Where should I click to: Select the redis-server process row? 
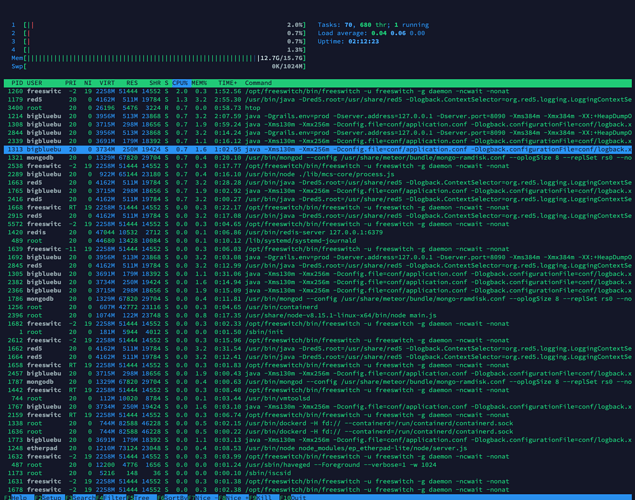(x=318, y=232)
